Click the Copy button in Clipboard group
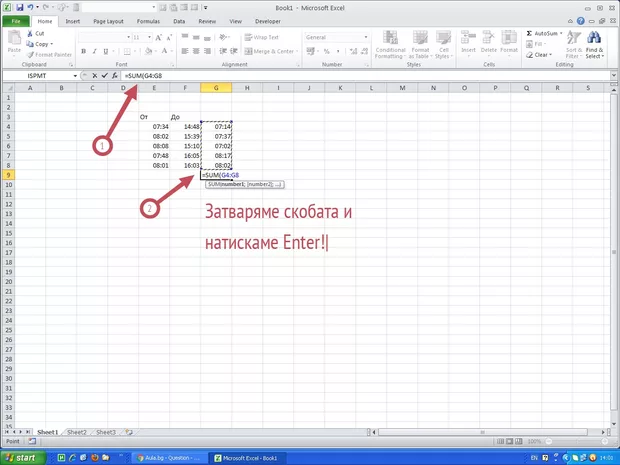The height and width of the screenshot is (465, 620). point(40,44)
